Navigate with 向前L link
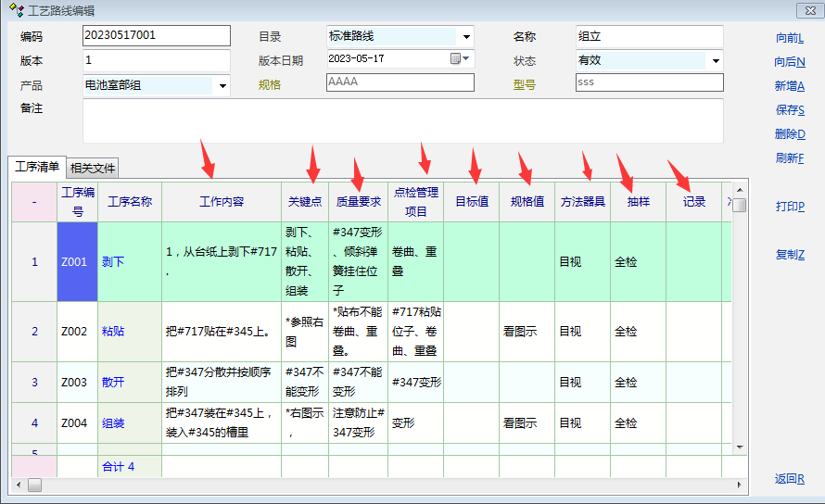 (x=789, y=39)
